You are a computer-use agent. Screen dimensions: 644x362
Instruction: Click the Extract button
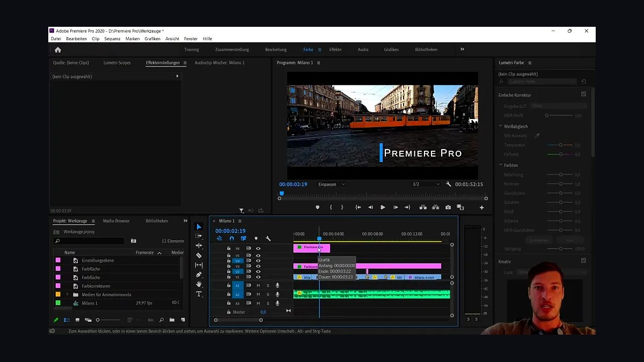[x=435, y=208]
